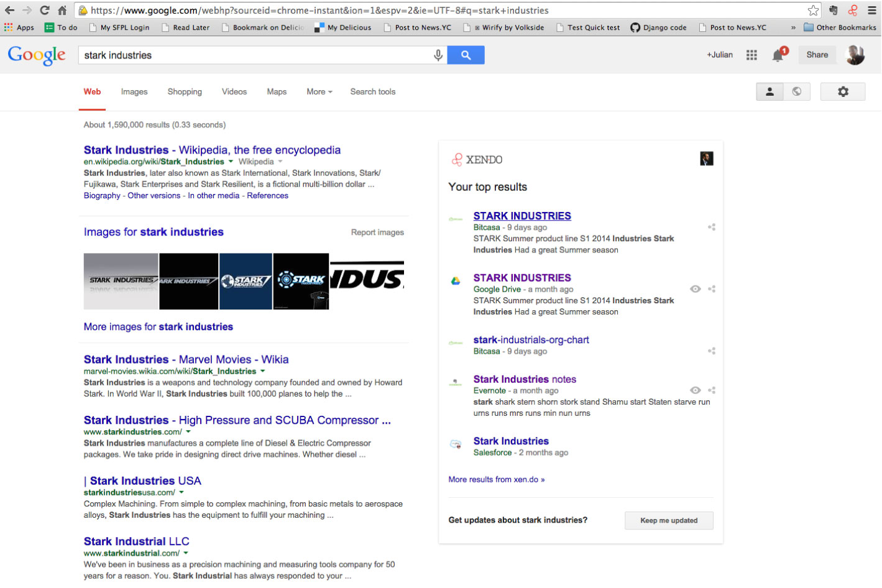The height and width of the screenshot is (588, 882).
Task: Open More results from xen.do link
Action: 497,479
